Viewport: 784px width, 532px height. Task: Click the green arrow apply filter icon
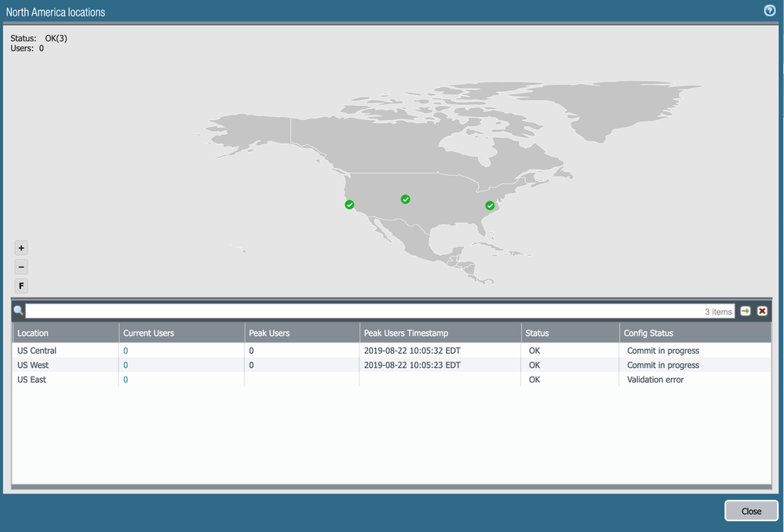[746, 312]
